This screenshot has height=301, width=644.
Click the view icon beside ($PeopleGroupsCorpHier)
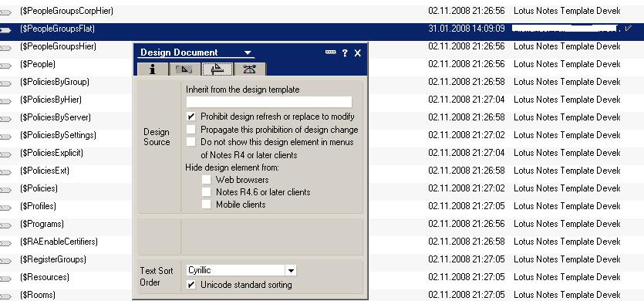pyautogui.click(x=5, y=13)
